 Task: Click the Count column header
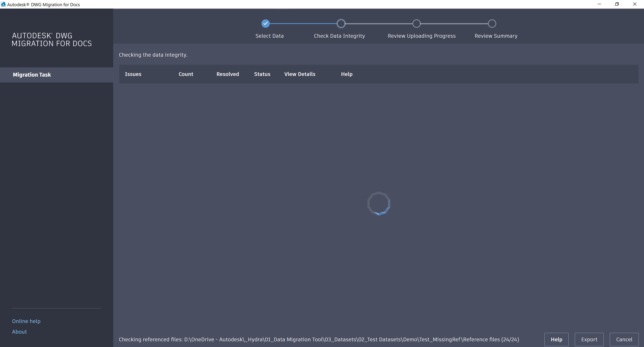click(186, 74)
